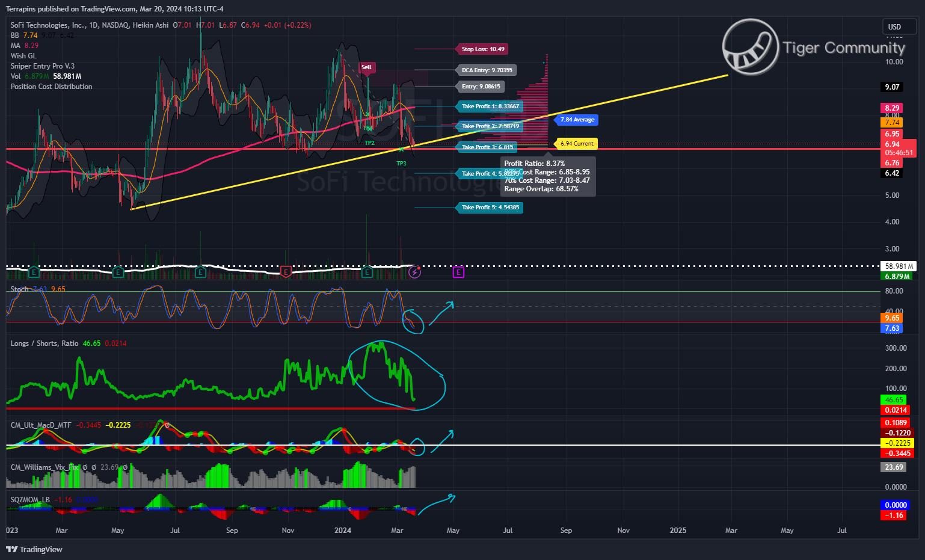Click the blue 7.63 Stoch axis value
925x560 pixels.
(x=892, y=328)
